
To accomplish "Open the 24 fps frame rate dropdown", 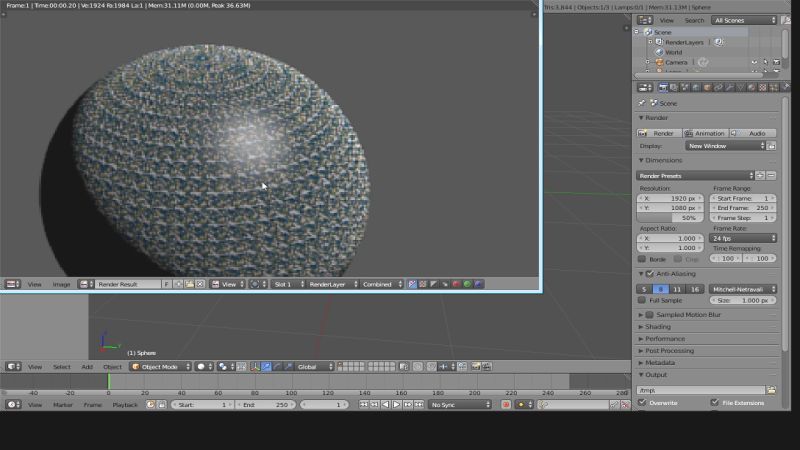I will pos(743,238).
